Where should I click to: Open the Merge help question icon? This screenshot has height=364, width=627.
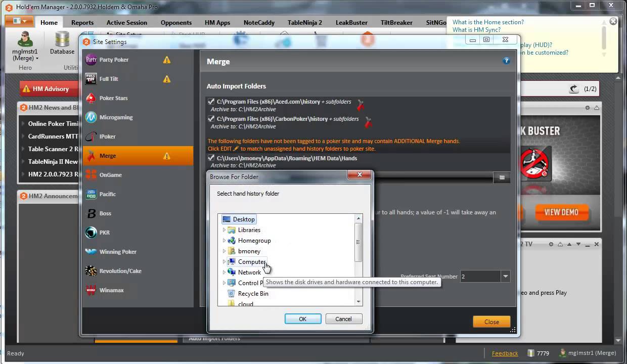click(x=506, y=61)
